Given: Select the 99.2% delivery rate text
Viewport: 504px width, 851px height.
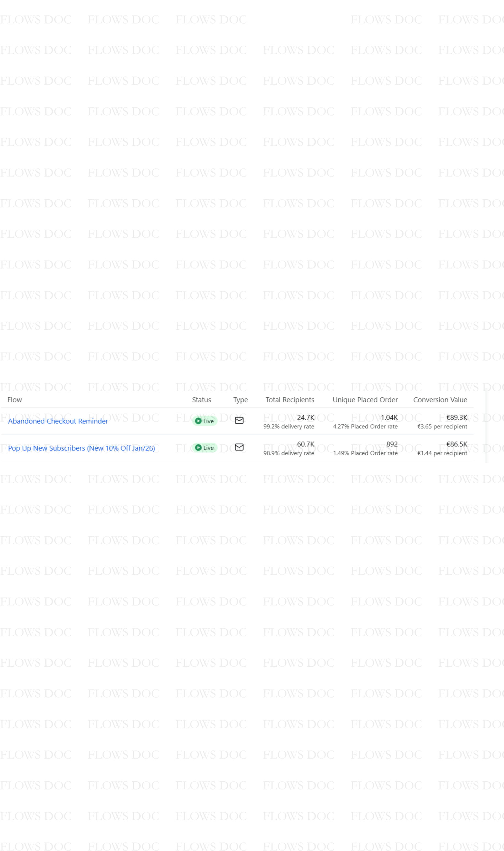Looking at the screenshot, I should click(289, 426).
